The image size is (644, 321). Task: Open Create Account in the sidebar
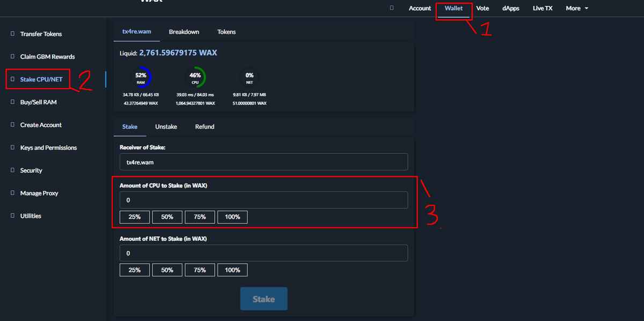(41, 125)
